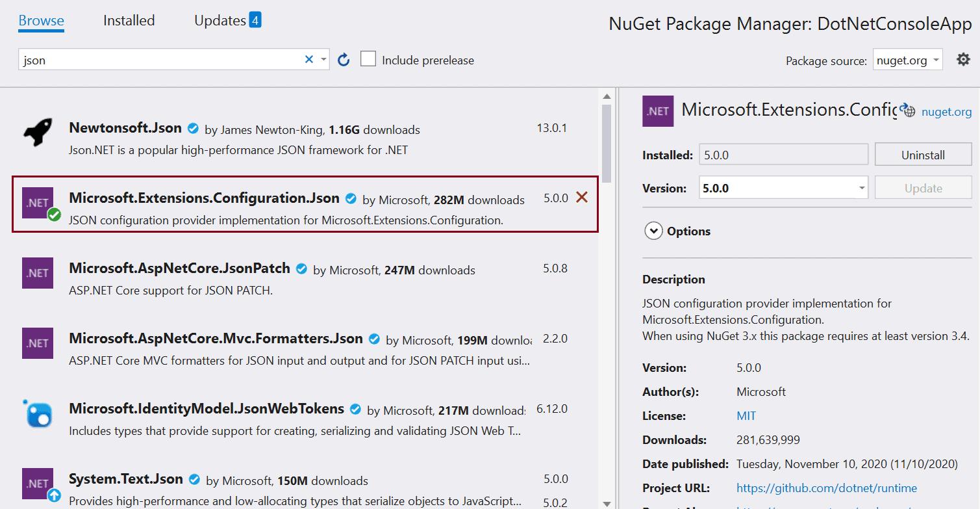Open the github.com/dotnet/runtime project URL
The width and height of the screenshot is (980, 509).
826,488
